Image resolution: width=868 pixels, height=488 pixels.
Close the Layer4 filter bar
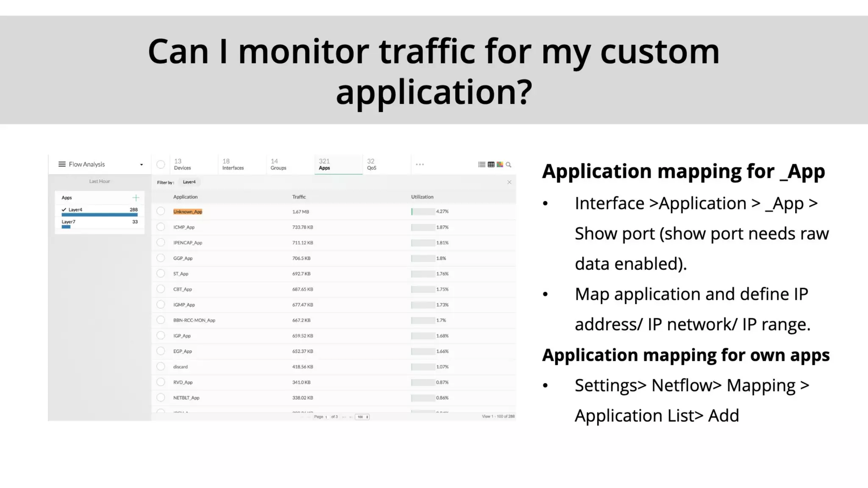(x=509, y=182)
